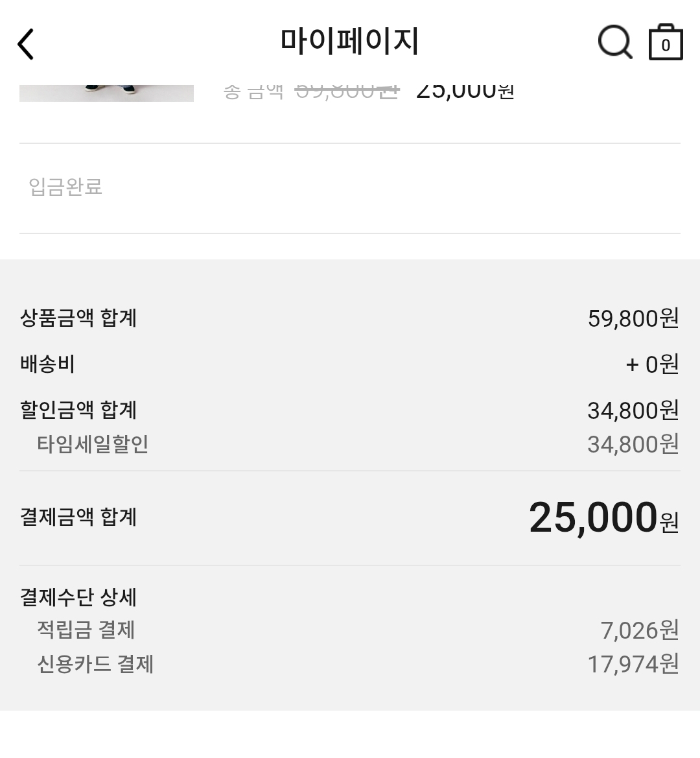The height and width of the screenshot is (758, 700).
Task: Open the product thumbnail image
Action: point(106,93)
